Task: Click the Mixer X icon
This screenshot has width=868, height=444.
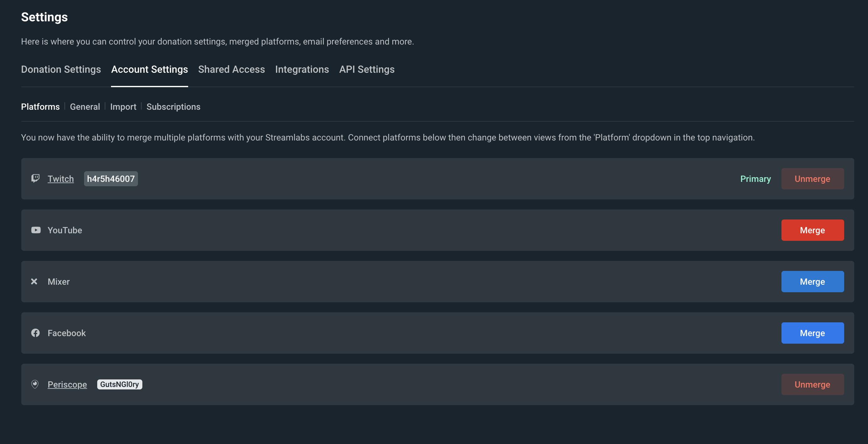Action: click(x=34, y=281)
